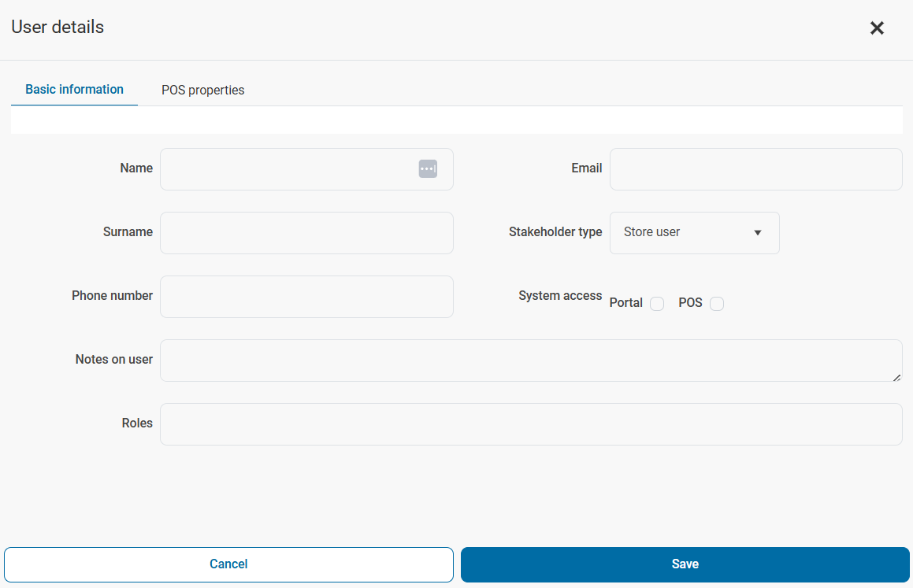Focus the Name input field
The image size is (913, 588).
click(x=288, y=169)
